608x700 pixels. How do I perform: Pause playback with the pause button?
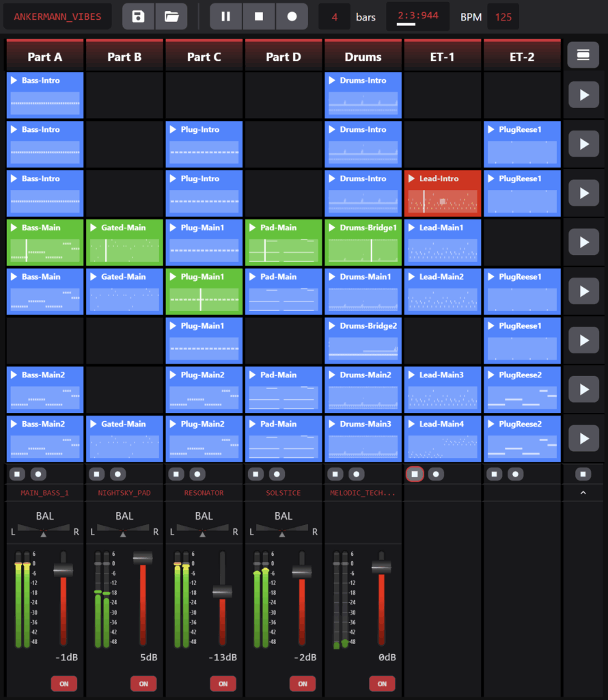tap(226, 16)
